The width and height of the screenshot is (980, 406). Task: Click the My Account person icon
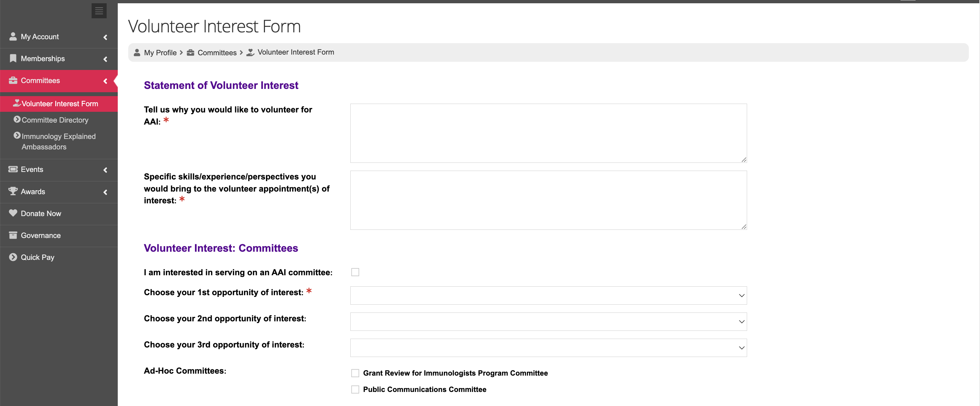[13, 37]
